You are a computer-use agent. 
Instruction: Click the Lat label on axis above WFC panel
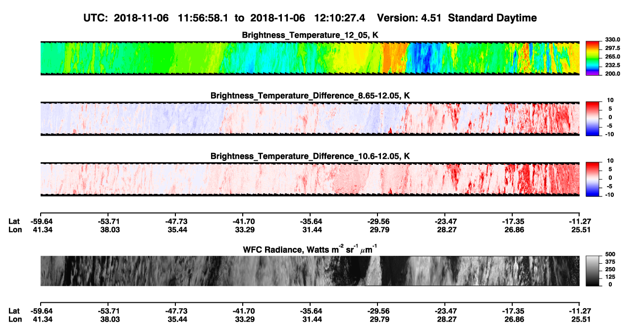(x=14, y=221)
